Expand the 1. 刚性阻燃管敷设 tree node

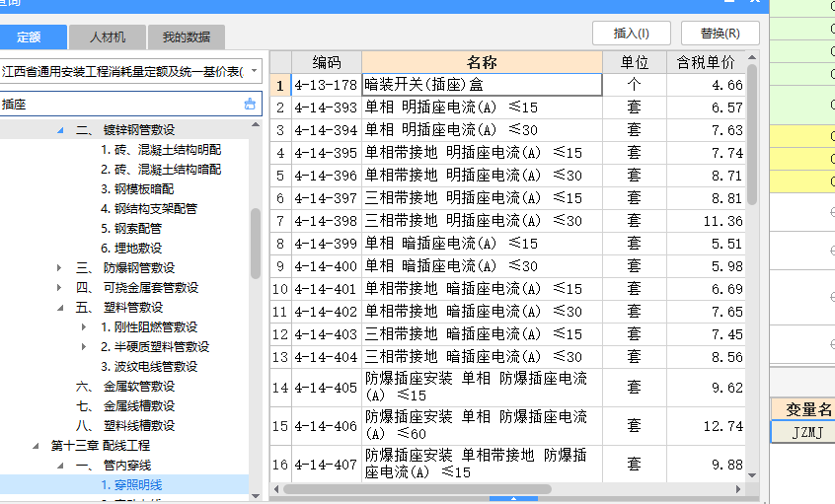84,326
